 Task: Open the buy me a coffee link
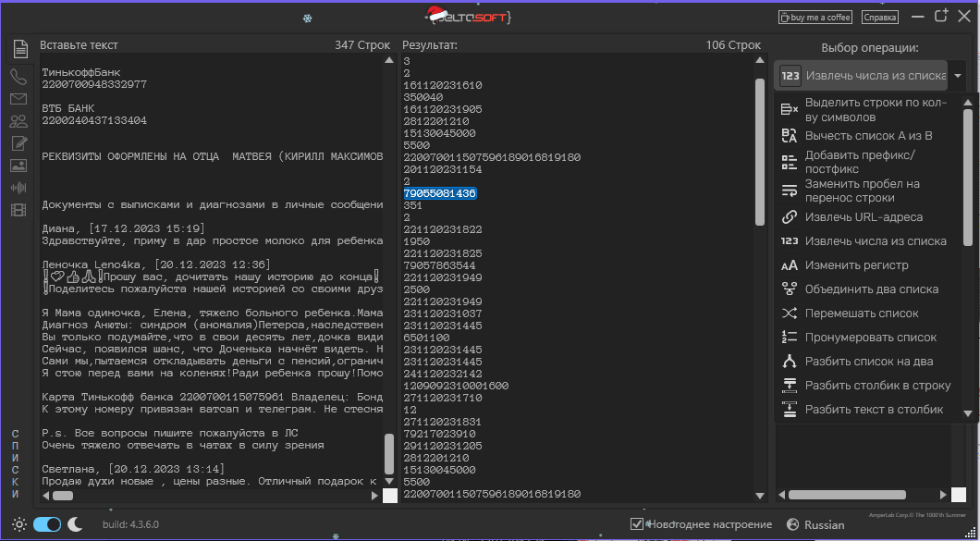pos(815,18)
